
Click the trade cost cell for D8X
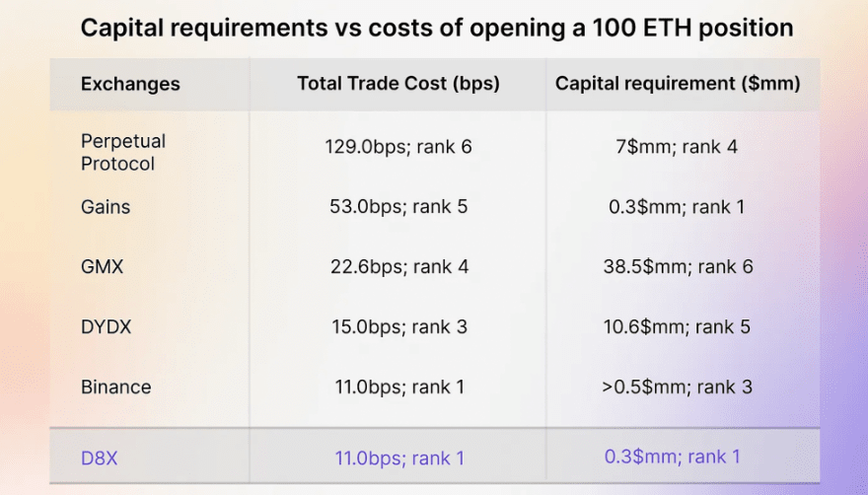pyautogui.click(x=398, y=458)
